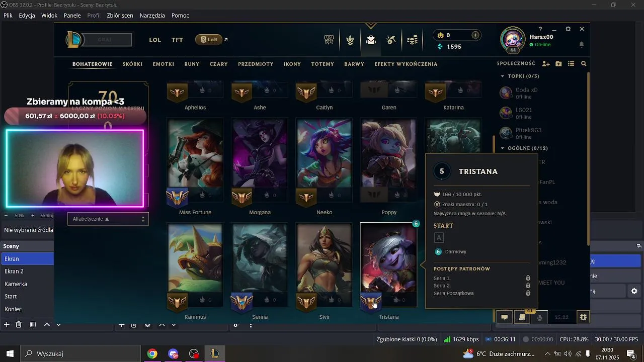Open the Widok menu
The height and width of the screenshot is (362, 644).
click(x=49, y=16)
